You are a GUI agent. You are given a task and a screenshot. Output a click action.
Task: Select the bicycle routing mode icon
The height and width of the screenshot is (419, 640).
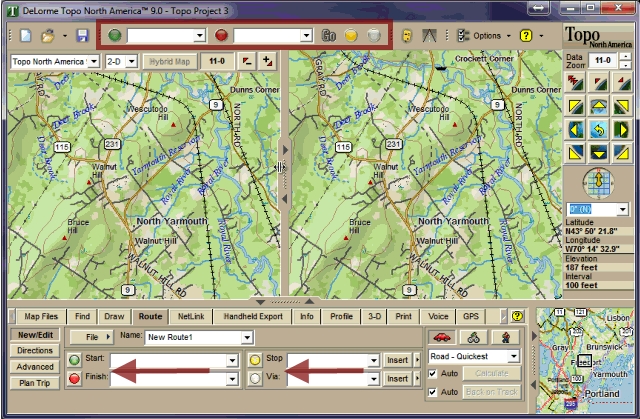pyautogui.click(x=476, y=337)
